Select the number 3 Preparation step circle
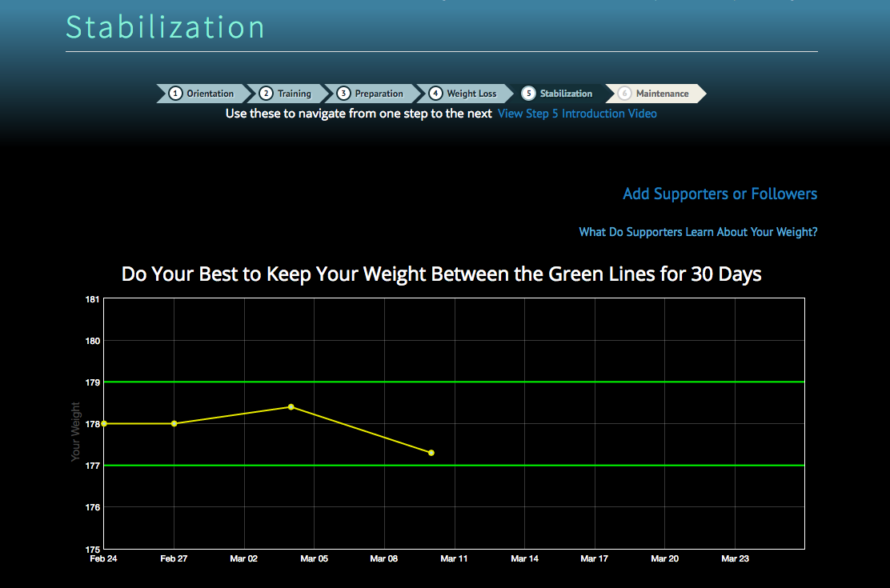Viewport: 890px width, 588px height. [x=343, y=94]
